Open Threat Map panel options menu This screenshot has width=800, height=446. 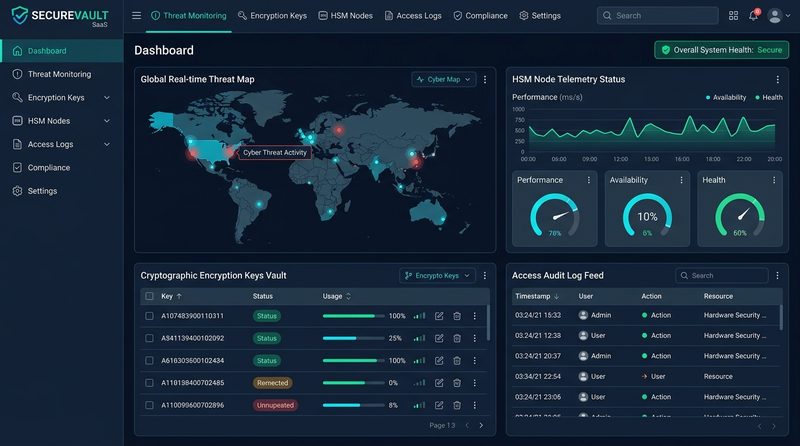485,80
